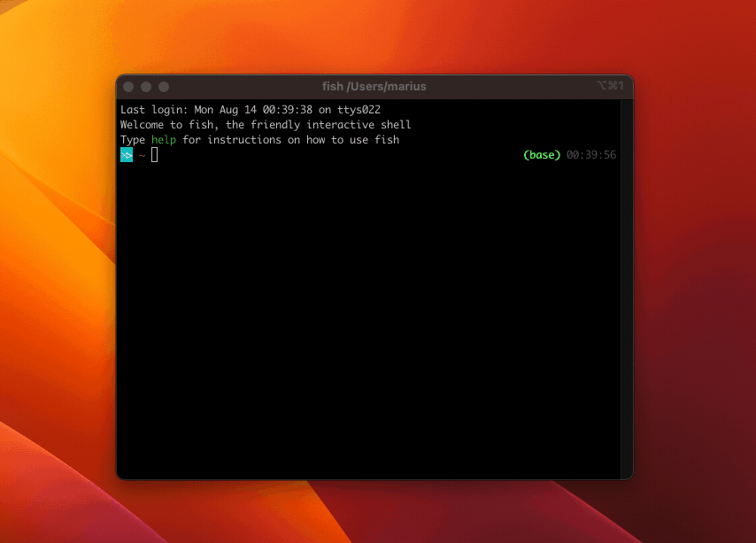Click the empty title bar area left of title
Viewport: 756px width, 543px height.
click(239, 87)
